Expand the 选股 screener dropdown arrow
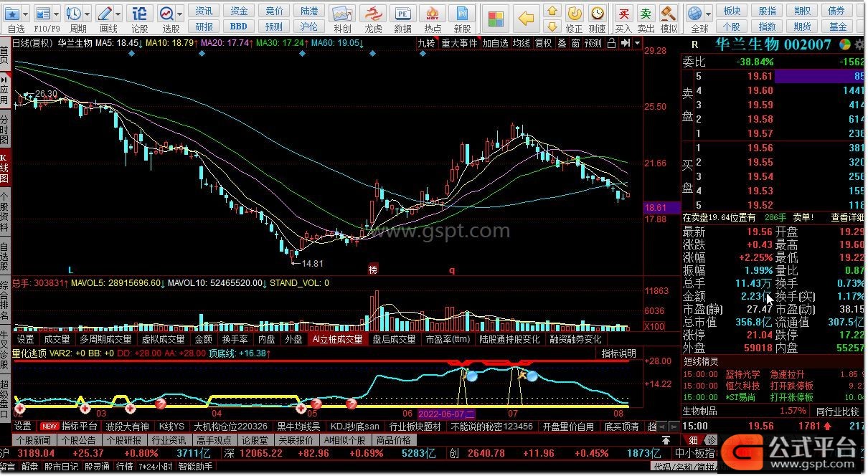 click(179, 14)
